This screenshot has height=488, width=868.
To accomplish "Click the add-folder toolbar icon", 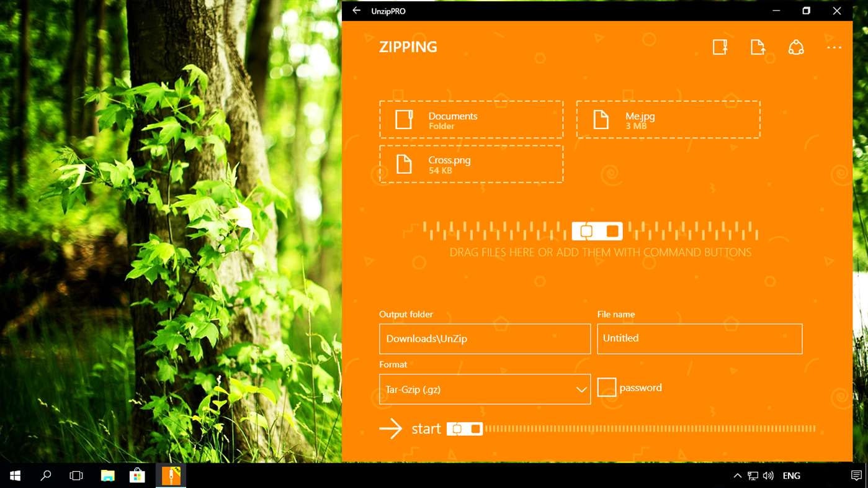I will point(720,47).
